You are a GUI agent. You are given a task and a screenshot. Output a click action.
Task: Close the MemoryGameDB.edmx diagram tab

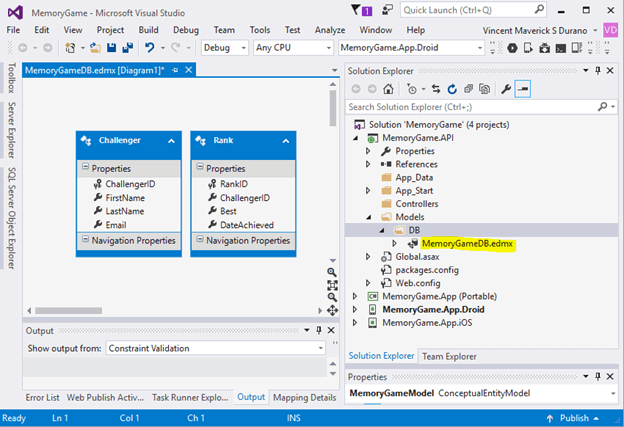[189, 70]
